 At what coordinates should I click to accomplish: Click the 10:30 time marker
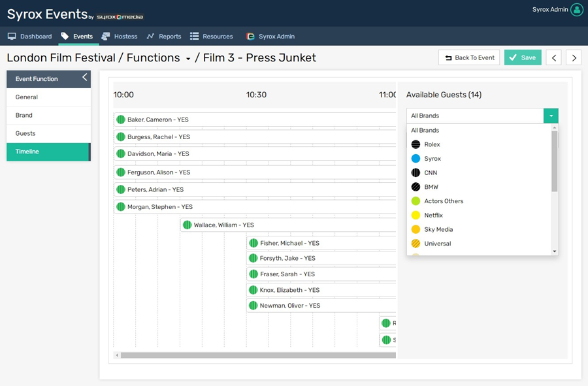(257, 95)
